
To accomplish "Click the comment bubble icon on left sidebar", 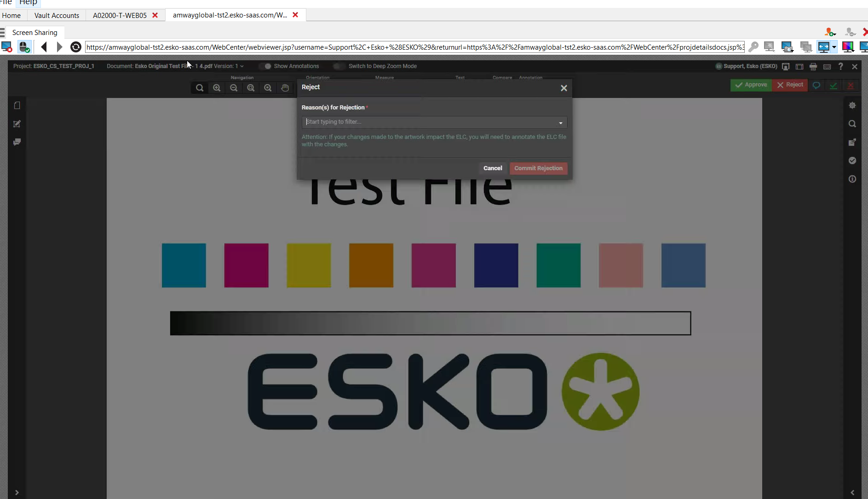I will click(x=17, y=142).
